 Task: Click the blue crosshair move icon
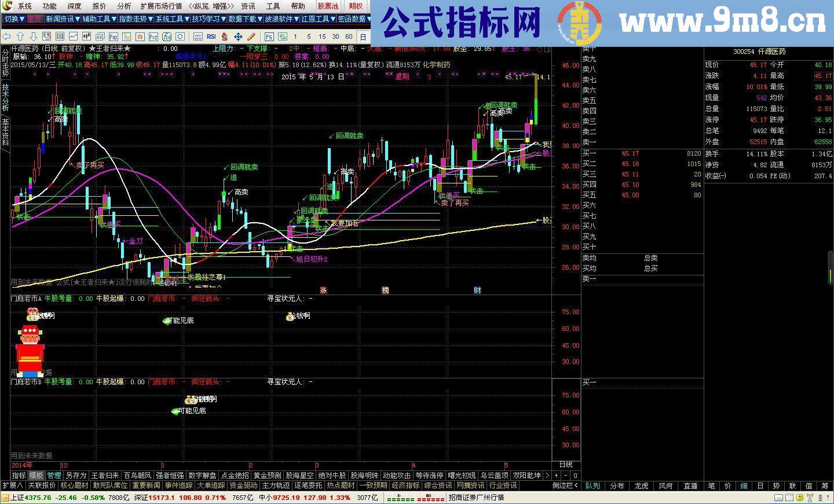pyautogui.click(x=239, y=36)
